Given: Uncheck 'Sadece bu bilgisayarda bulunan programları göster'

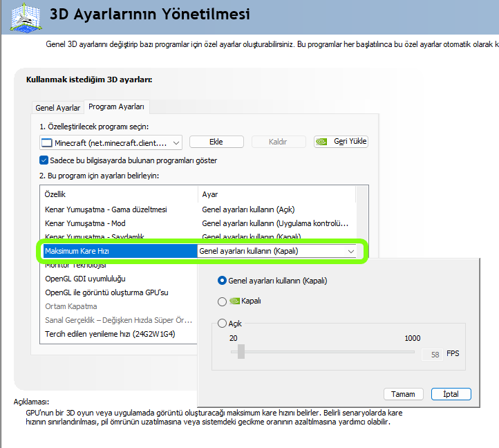Looking at the screenshot, I should click(x=44, y=160).
